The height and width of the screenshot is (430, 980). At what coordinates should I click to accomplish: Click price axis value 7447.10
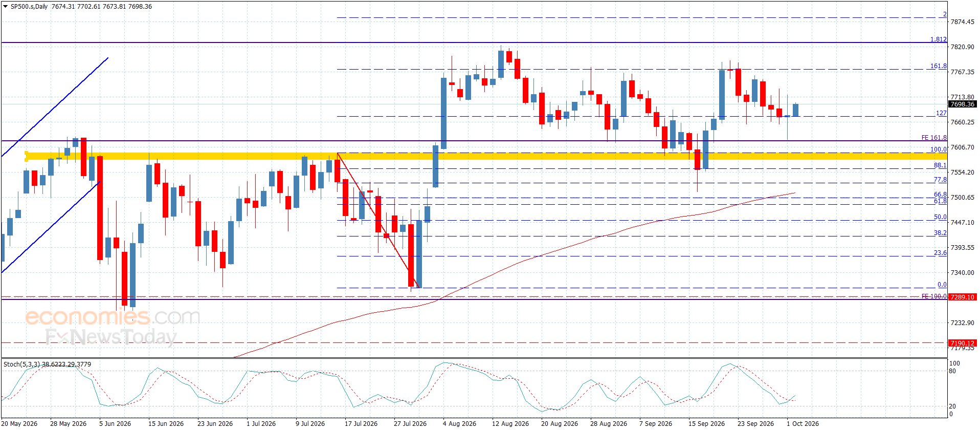(962, 222)
